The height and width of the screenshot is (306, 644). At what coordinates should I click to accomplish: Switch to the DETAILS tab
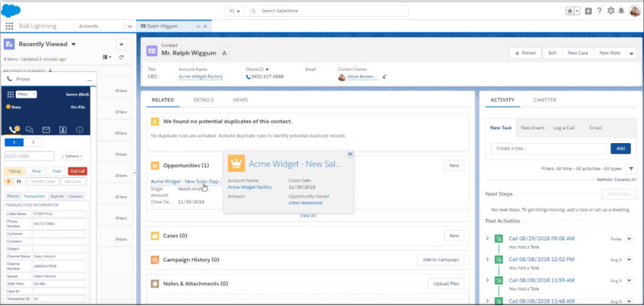point(204,100)
